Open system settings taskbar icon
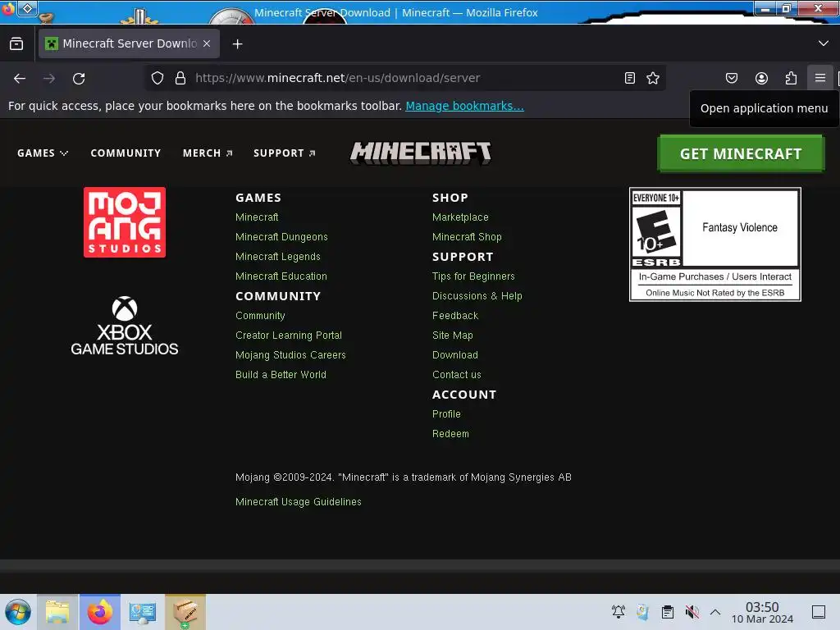 [143, 612]
